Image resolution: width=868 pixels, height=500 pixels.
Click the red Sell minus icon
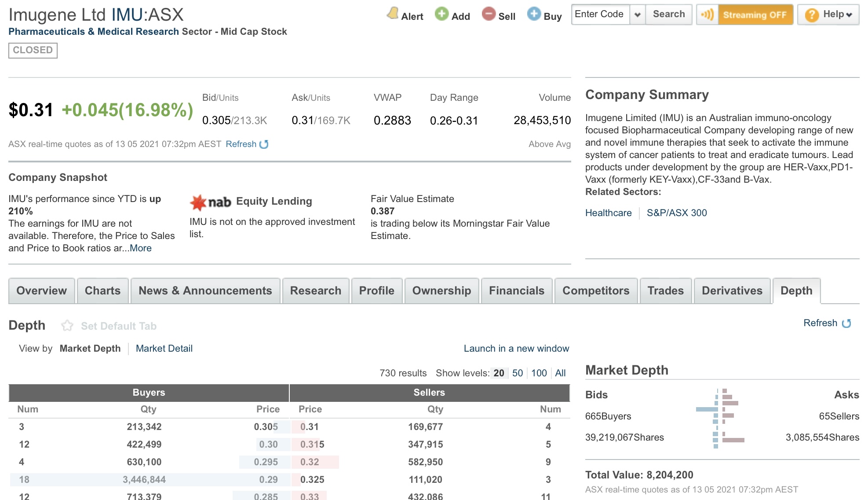(x=489, y=14)
